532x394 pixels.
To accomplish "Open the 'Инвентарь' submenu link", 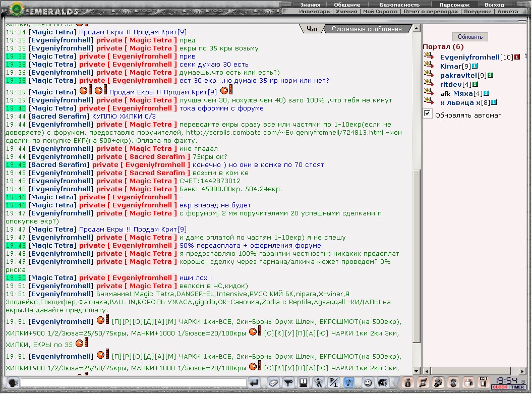I will click(x=314, y=11).
